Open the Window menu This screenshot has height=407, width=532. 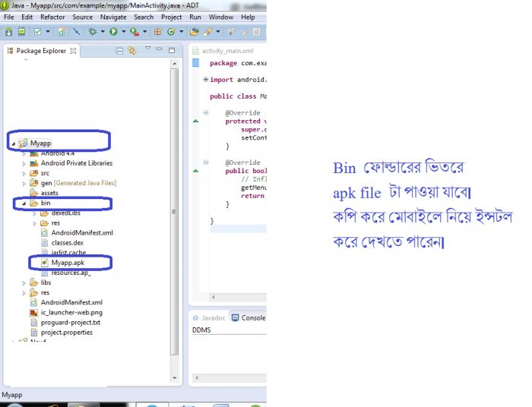click(x=221, y=17)
